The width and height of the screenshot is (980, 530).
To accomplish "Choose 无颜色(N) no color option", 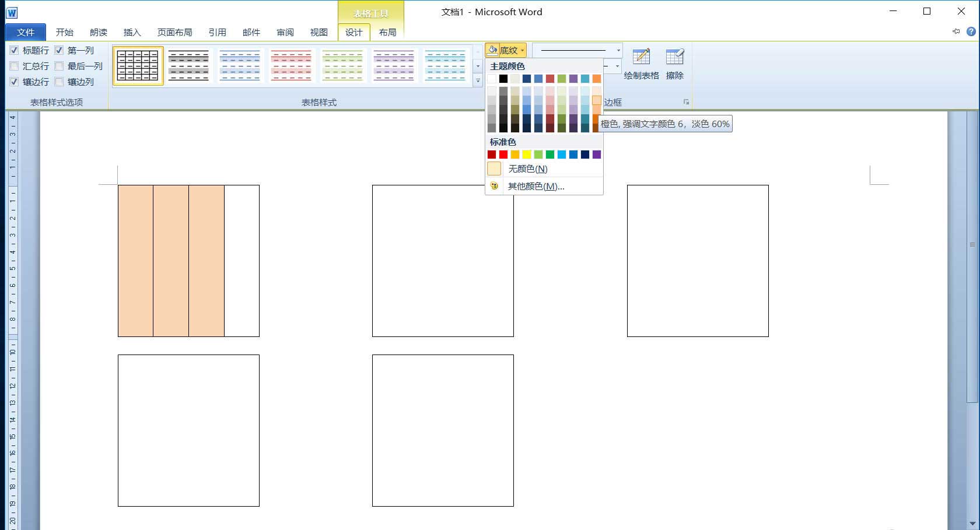I will (x=544, y=169).
